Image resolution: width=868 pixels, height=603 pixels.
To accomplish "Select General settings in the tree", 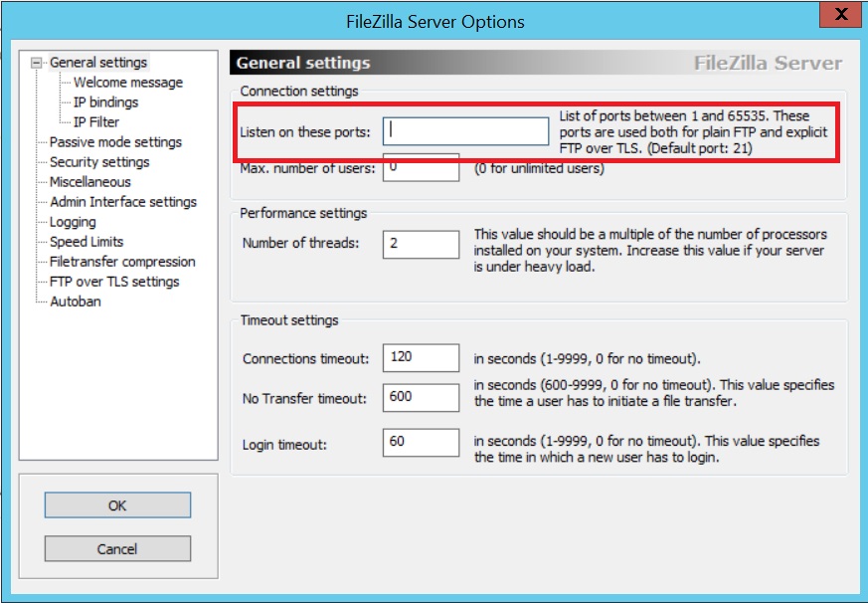I will pyautogui.click(x=98, y=62).
